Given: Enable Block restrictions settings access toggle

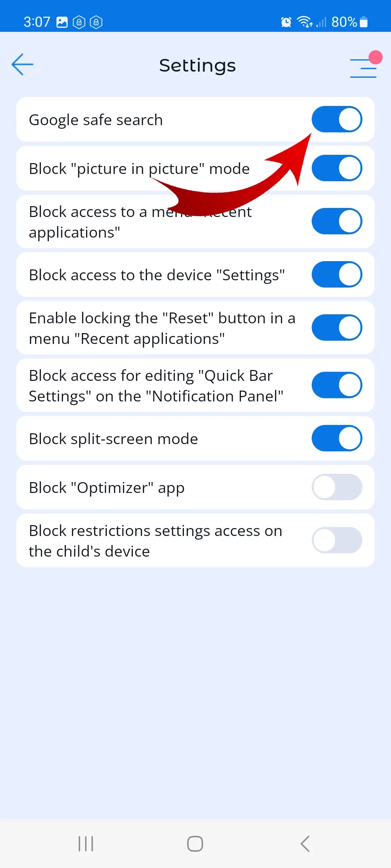Looking at the screenshot, I should (337, 540).
